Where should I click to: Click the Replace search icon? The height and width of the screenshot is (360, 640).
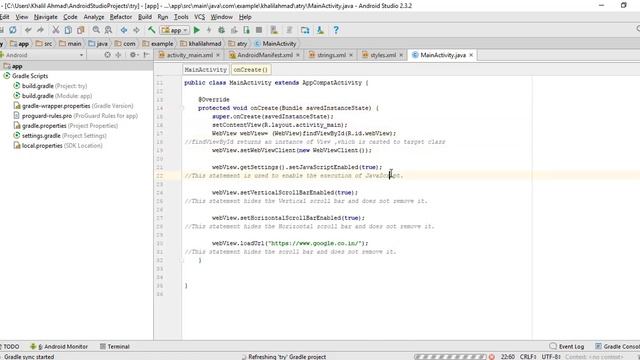coord(108,30)
